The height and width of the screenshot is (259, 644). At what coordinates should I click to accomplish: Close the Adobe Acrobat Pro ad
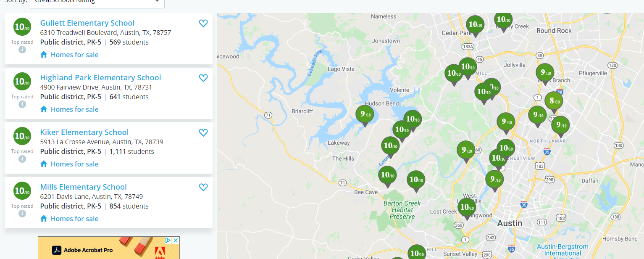(x=176, y=240)
